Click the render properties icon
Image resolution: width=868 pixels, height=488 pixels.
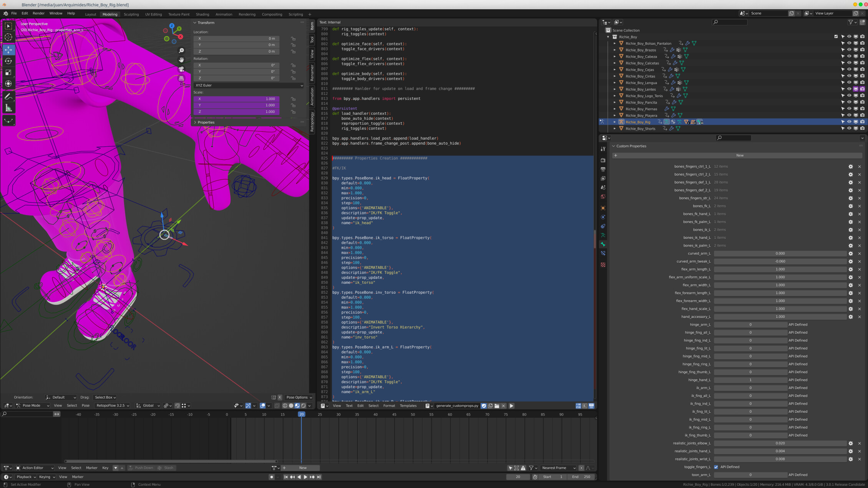pos(603,159)
